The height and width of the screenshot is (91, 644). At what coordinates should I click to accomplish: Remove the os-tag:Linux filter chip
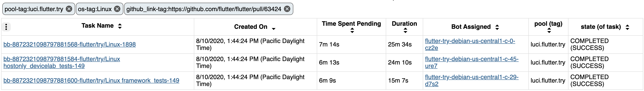(117, 9)
